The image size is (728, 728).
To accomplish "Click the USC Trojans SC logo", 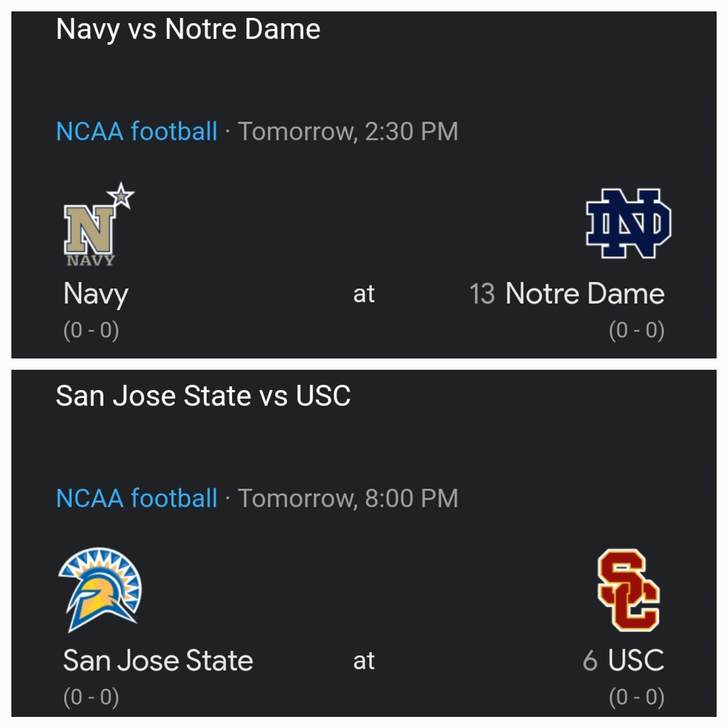I will pos(628,590).
